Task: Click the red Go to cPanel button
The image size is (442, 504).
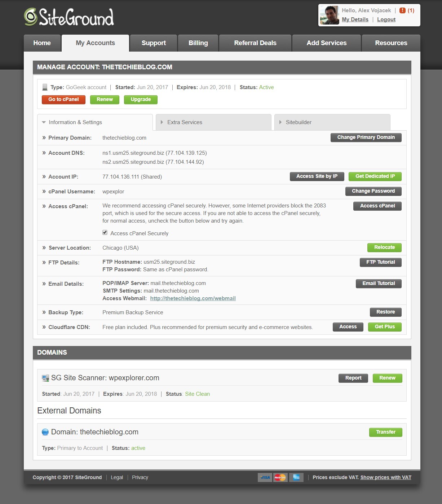Action: [x=63, y=100]
